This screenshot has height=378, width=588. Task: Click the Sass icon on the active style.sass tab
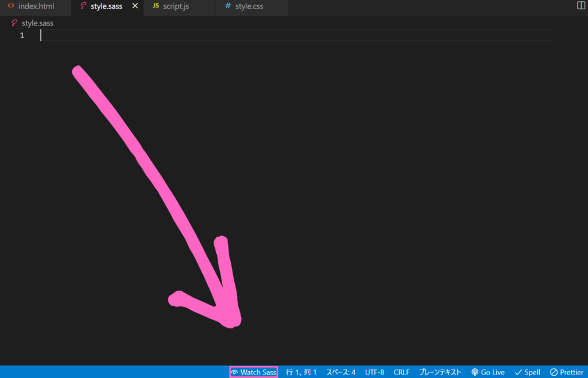(x=83, y=6)
